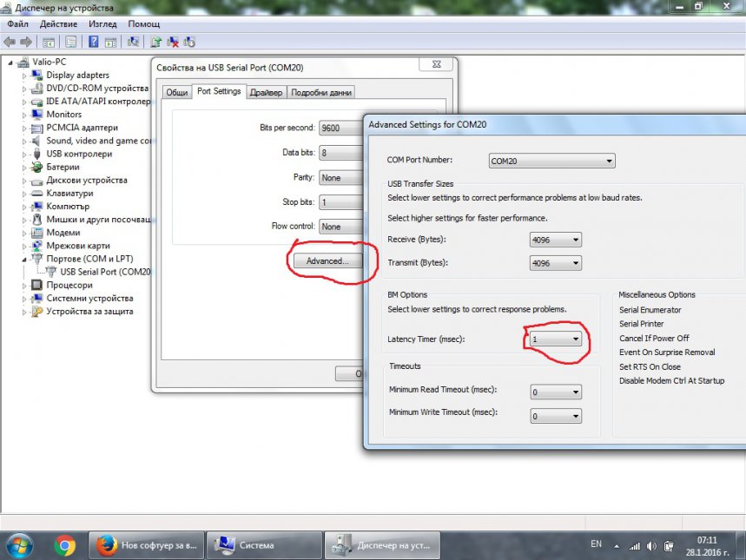
Task: Open the Receive (Bytes) dropdown
Action: coord(556,240)
